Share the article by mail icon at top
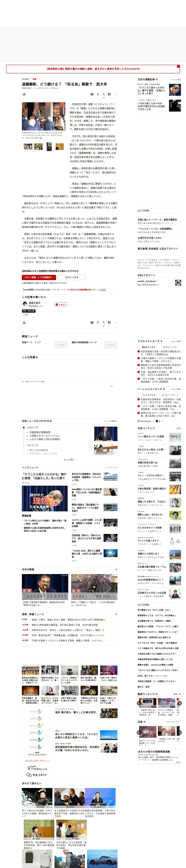The height and width of the screenshot is (868, 186). 92,94
